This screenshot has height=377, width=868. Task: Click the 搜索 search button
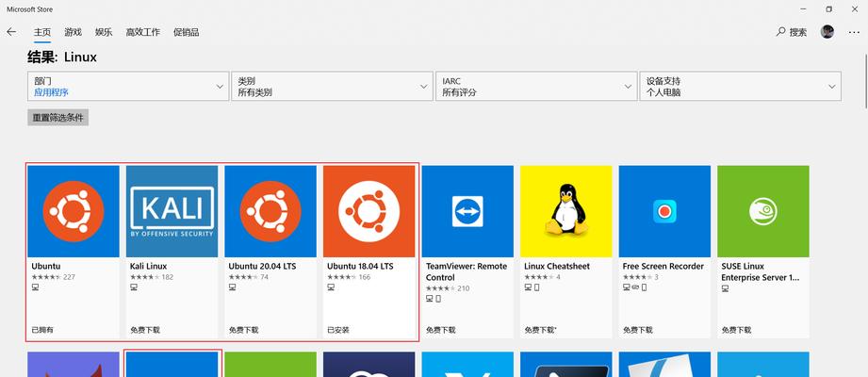tap(792, 32)
